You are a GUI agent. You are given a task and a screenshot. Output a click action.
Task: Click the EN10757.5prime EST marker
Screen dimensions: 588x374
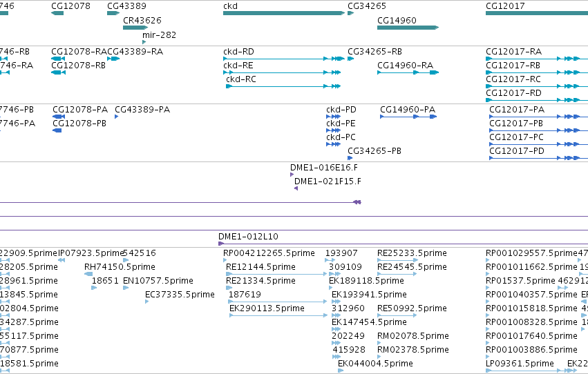pyautogui.click(x=126, y=288)
